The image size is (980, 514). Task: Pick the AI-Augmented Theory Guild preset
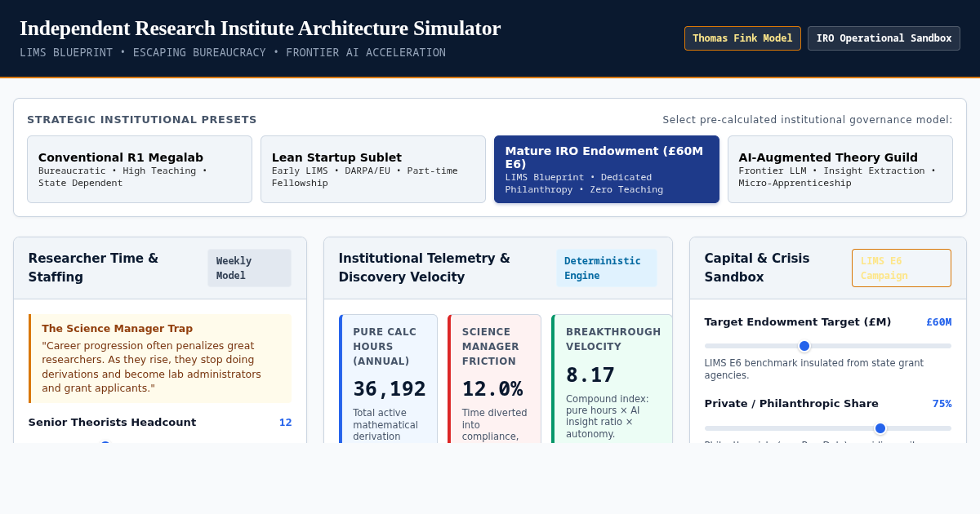pyautogui.click(x=840, y=169)
